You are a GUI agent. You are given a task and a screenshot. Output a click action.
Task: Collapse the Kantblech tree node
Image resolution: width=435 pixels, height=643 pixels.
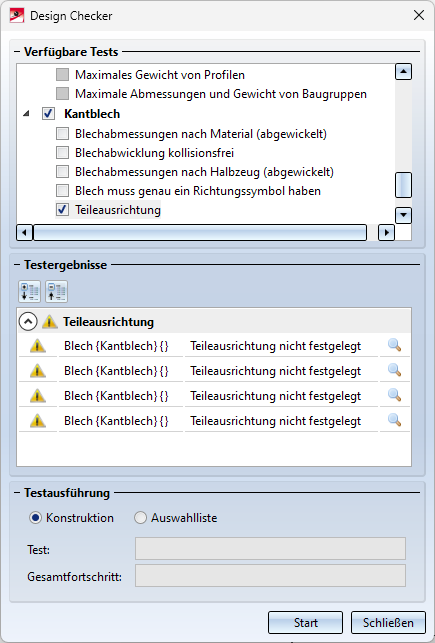[27, 114]
